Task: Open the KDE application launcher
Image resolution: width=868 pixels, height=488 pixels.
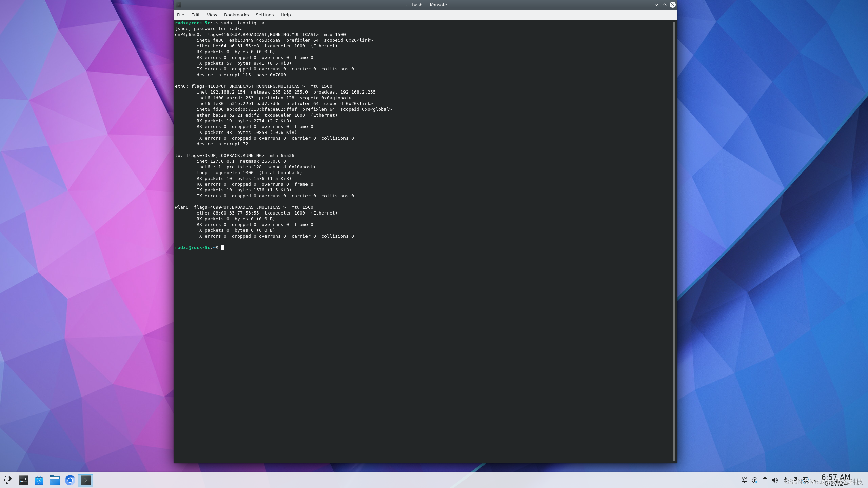Action: (x=7, y=480)
